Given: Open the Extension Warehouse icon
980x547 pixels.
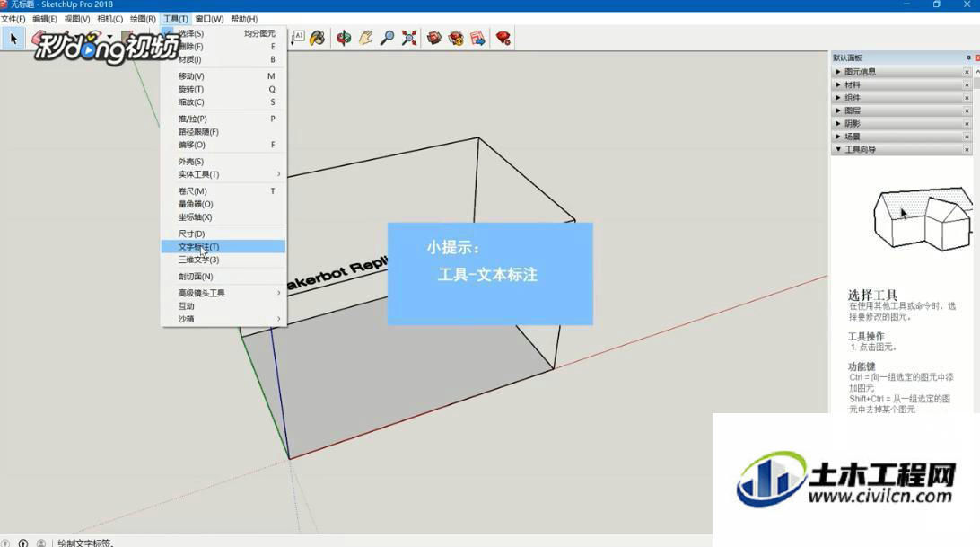Looking at the screenshot, I should 456,39.
